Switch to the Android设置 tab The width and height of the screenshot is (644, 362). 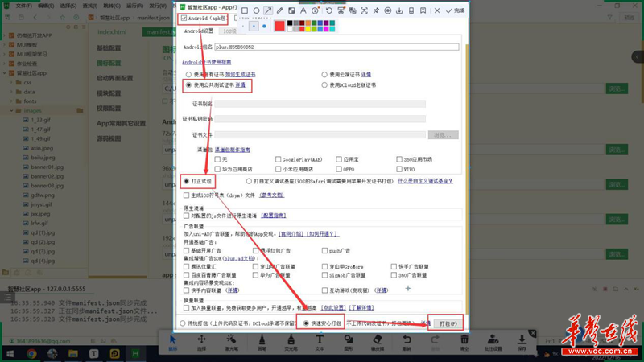[198, 31]
